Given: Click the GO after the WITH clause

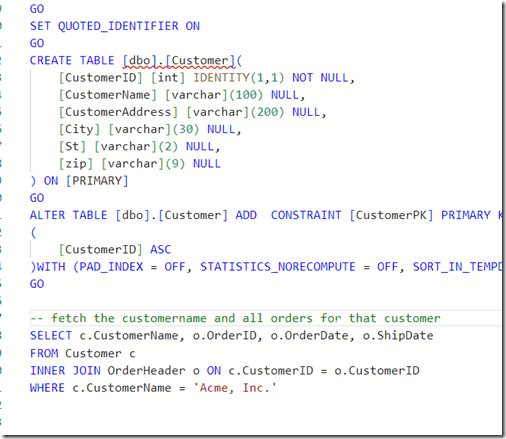Looking at the screenshot, I should point(37,284).
